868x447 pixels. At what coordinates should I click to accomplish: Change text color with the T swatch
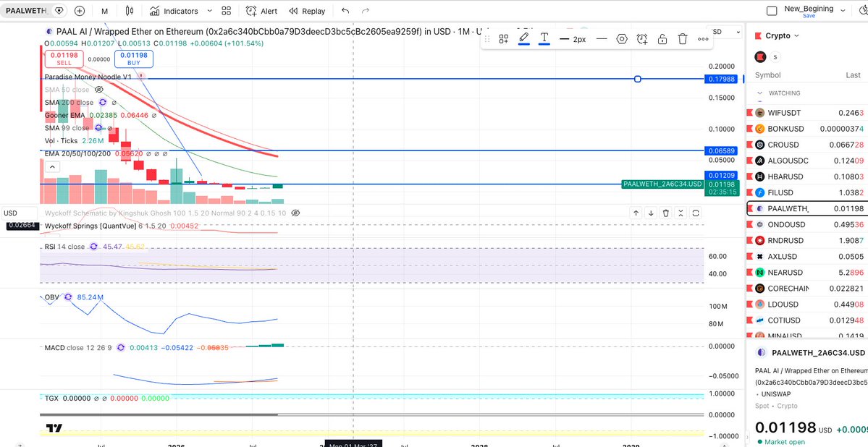pyautogui.click(x=544, y=39)
